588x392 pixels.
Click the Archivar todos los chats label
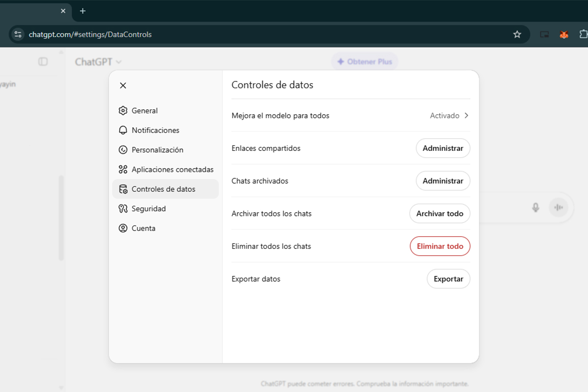tap(271, 214)
